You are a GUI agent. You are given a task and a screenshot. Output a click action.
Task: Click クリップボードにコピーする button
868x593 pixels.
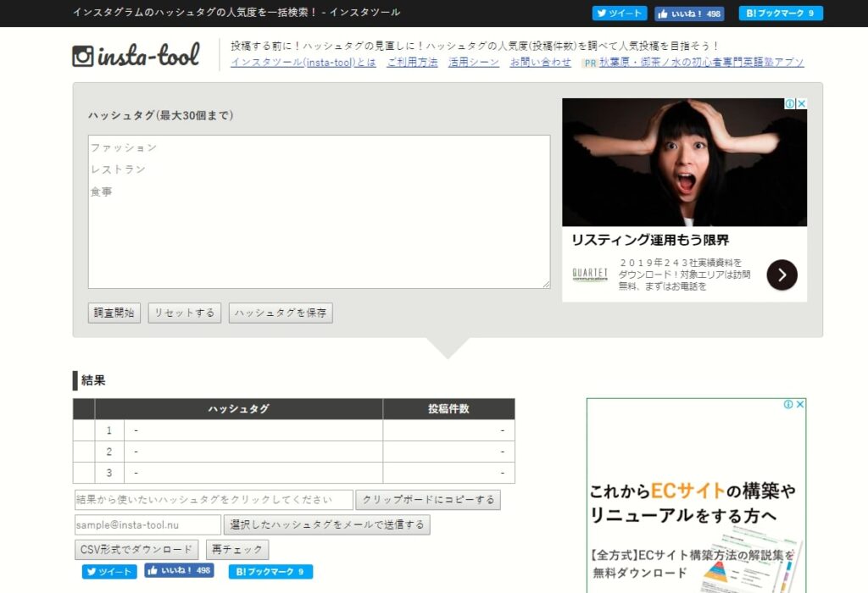(x=428, y=500)
